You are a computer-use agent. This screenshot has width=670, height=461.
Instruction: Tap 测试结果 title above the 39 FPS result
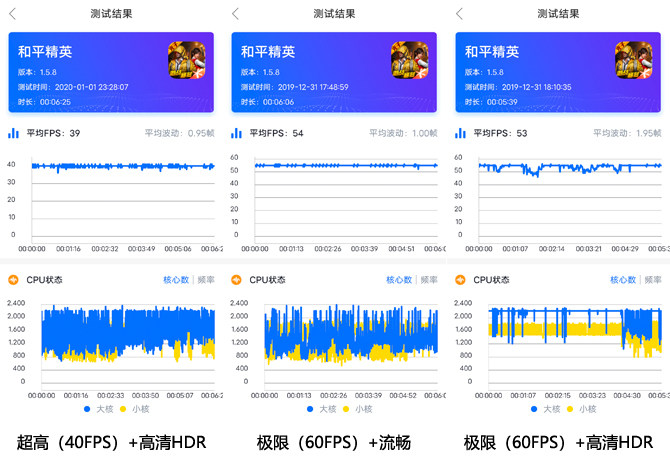[111, 14]
